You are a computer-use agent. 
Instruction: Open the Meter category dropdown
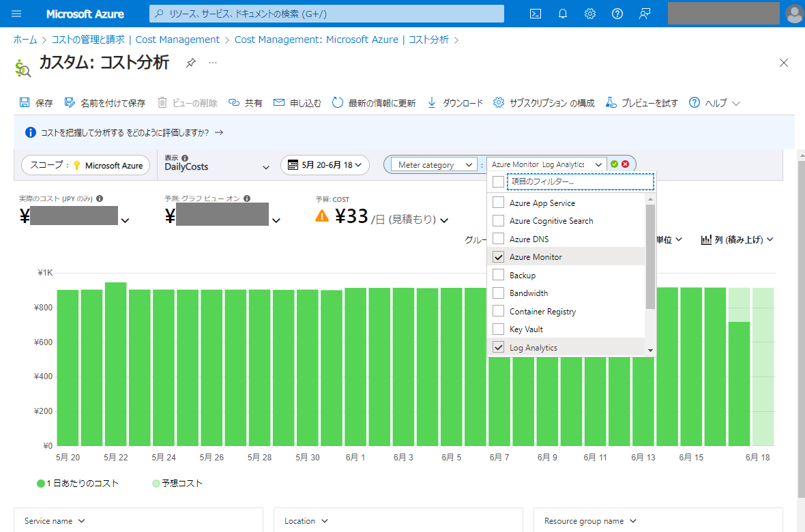point(433,165)
